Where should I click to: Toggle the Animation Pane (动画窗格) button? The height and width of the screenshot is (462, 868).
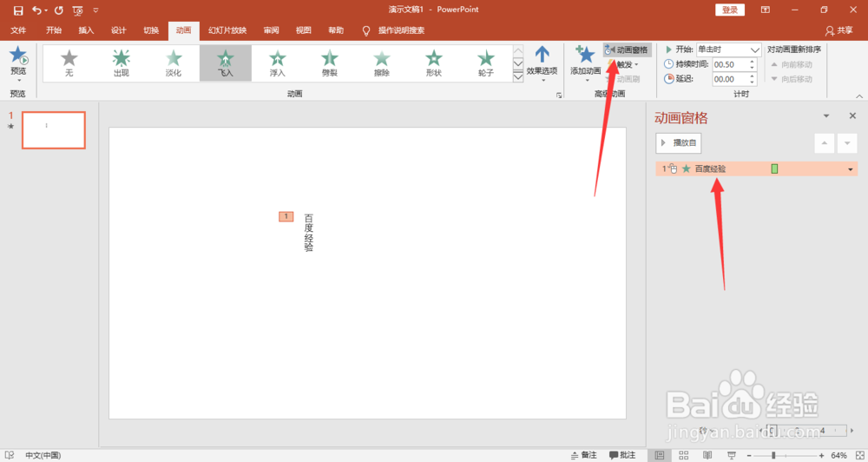tap(628, 49)
